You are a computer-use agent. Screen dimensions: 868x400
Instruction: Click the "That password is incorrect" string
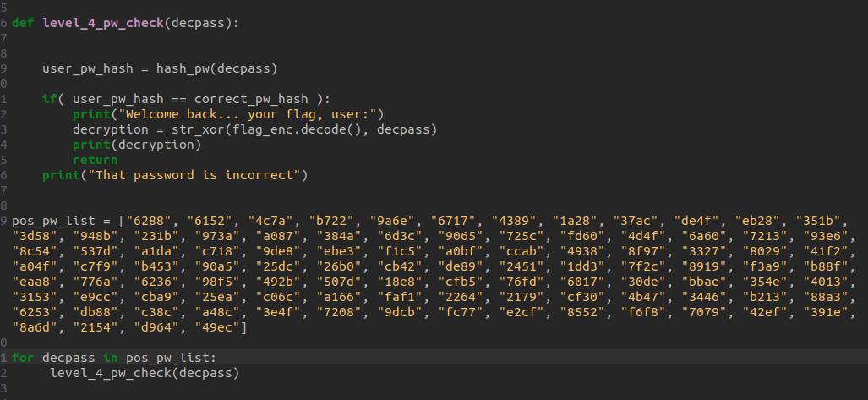point(198,175)
